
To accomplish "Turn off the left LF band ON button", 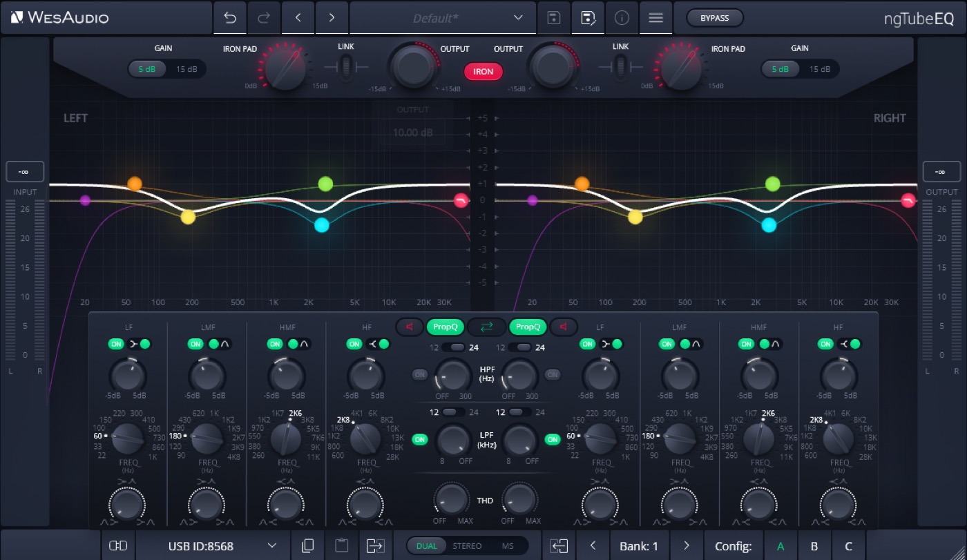I will [116, 344].
